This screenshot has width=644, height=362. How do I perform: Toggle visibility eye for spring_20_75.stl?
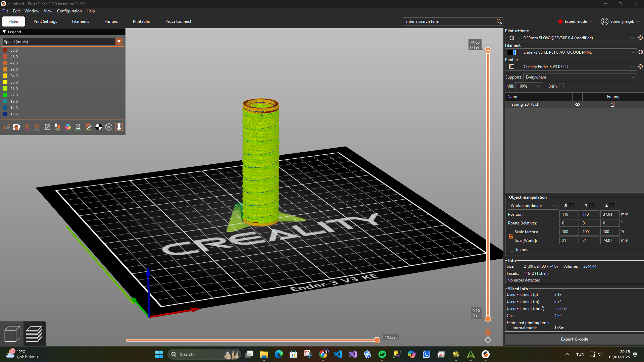(x=577, y=105)
